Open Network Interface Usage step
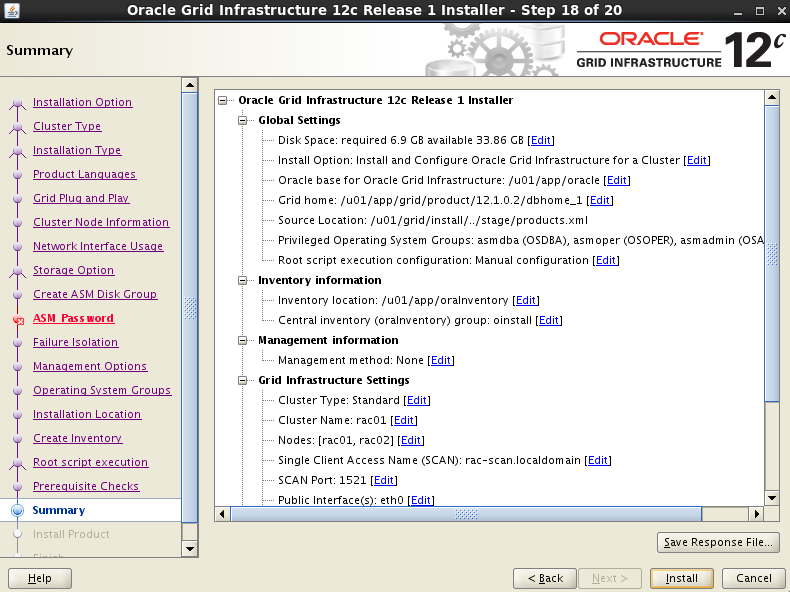 click(98, 246)
